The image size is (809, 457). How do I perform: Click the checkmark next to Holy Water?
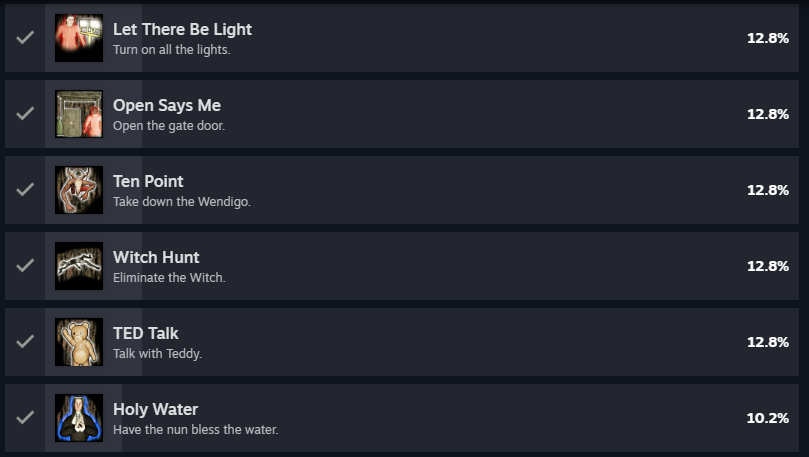pos(25,418)
